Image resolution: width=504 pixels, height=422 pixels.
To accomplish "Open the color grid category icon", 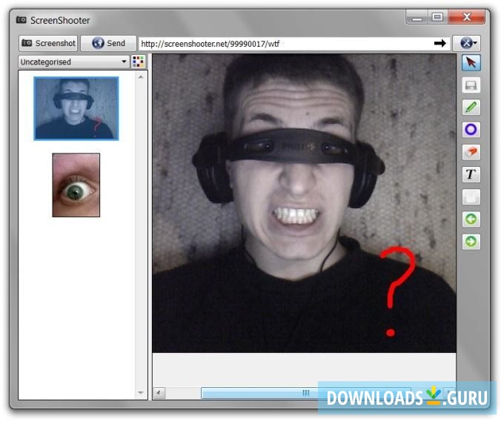I will [x=139, y=62].
